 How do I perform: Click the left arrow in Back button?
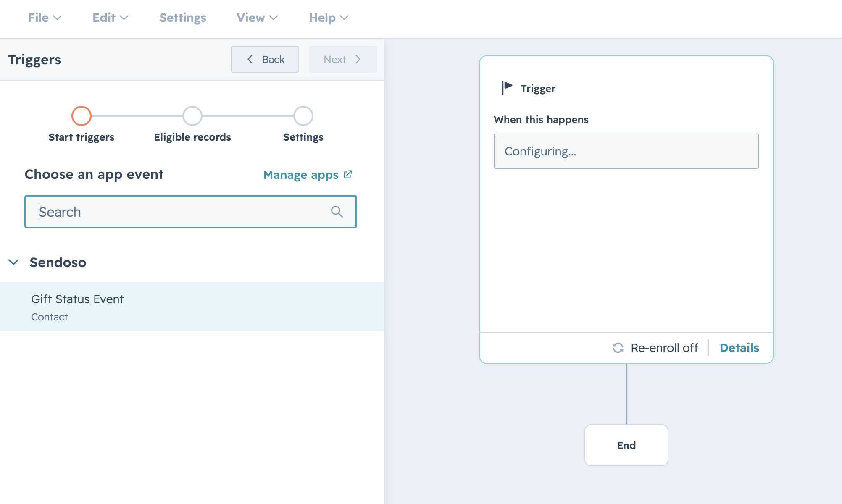coord(250,59)
